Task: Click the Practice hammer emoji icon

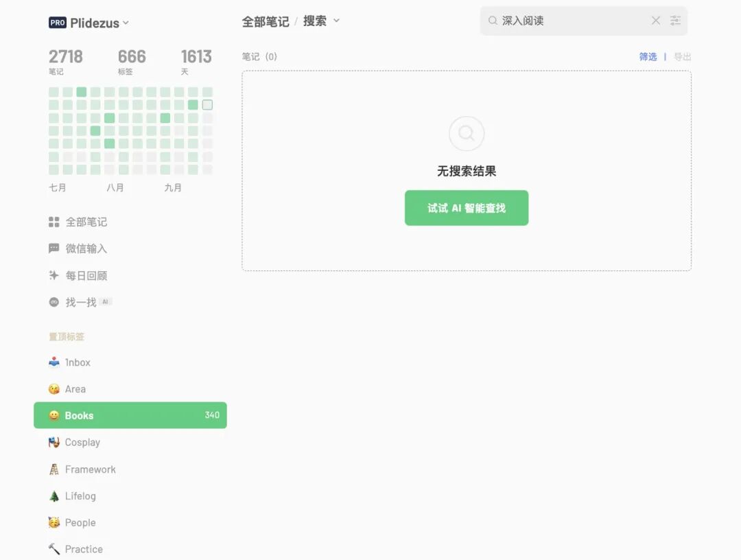Action: pyautogui.click(x=54, y=548)
